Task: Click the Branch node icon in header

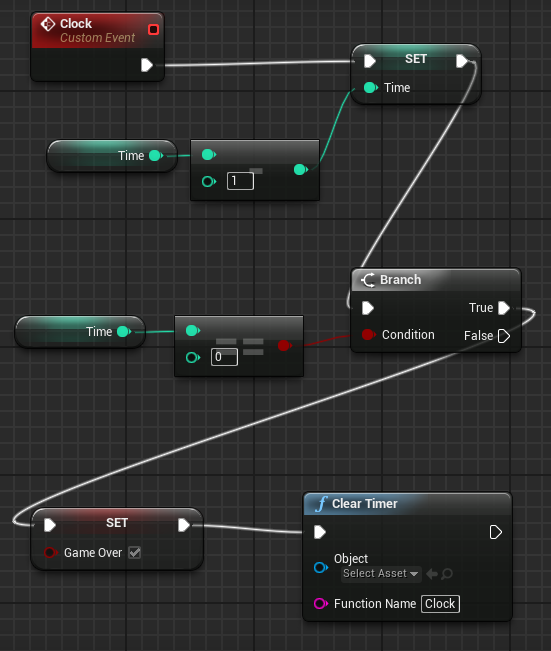Action: [x=368, y=280]
